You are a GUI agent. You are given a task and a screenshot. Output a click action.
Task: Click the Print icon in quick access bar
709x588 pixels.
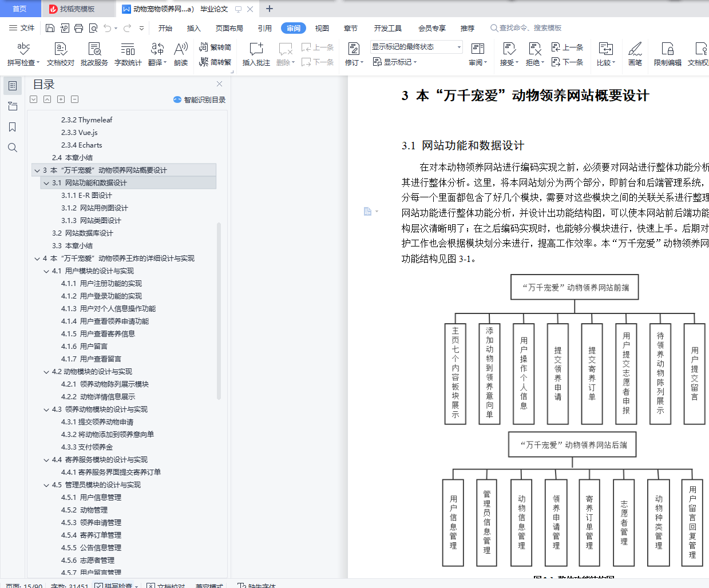[78, 28]
